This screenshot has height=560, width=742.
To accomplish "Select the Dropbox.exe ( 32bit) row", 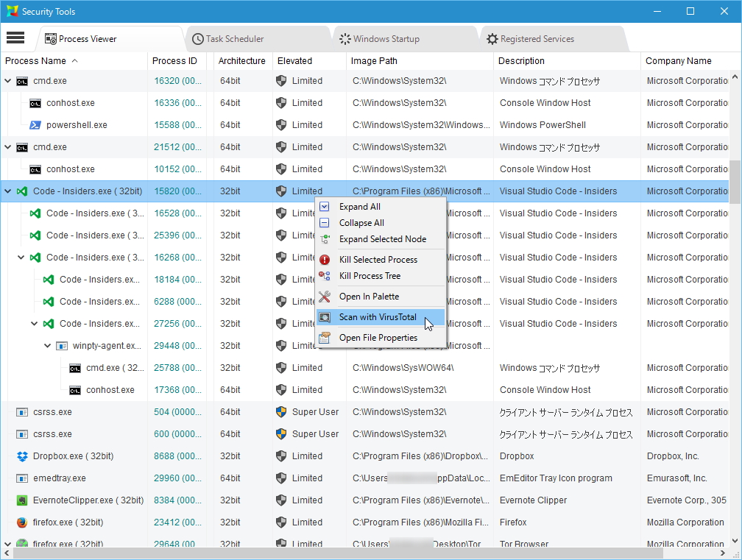I will pos(364,456).
